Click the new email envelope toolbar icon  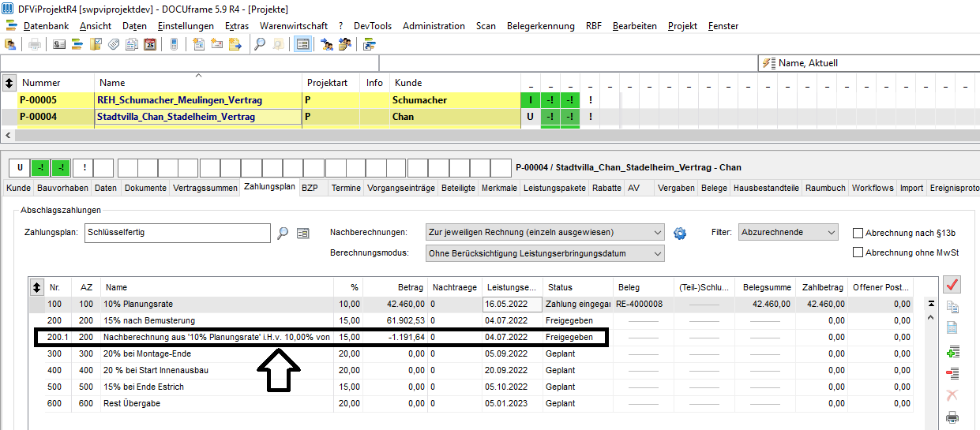point(217,44)
